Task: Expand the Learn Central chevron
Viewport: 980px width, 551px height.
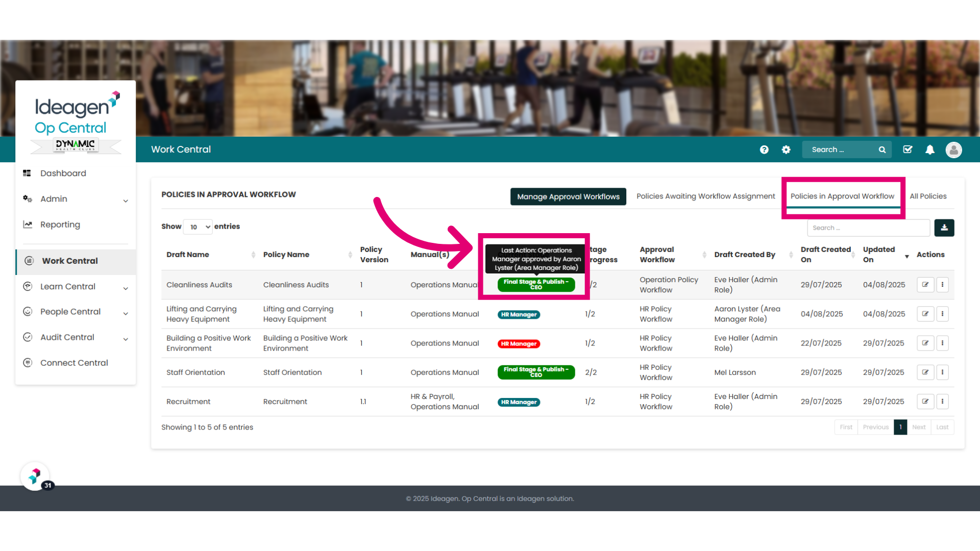Action: click(126, 288)
